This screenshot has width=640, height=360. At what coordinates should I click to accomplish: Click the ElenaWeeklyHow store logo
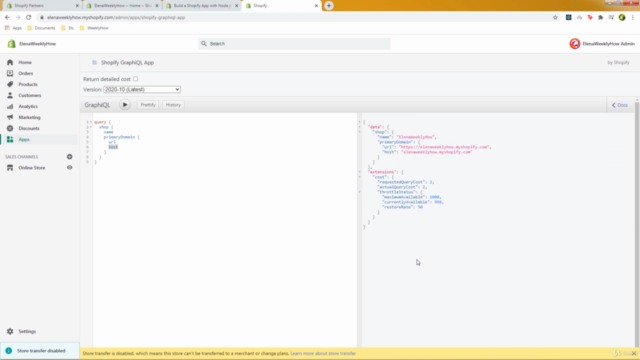(x=11, y=44)
